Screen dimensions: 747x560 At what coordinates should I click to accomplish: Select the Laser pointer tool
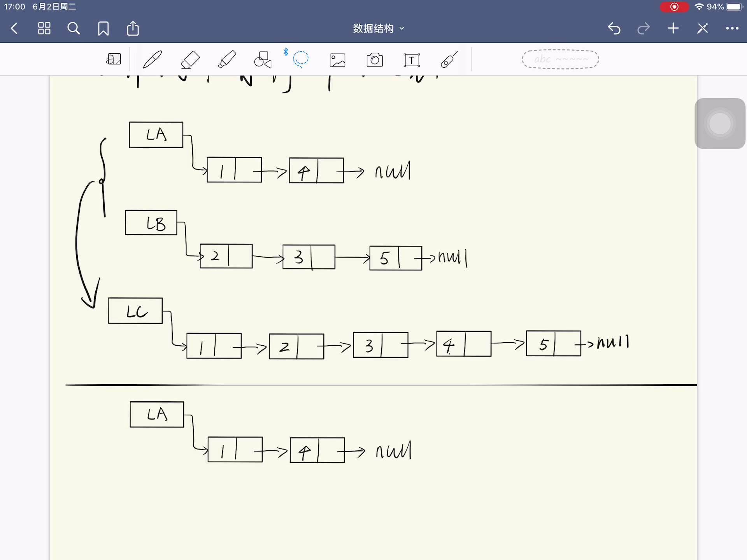pos(449,60)
